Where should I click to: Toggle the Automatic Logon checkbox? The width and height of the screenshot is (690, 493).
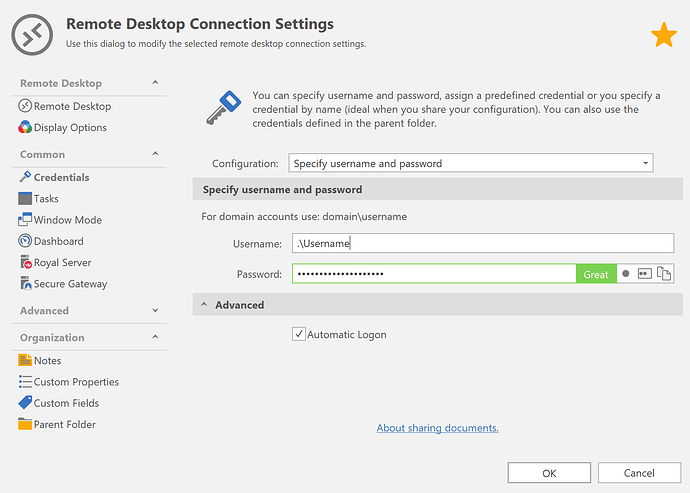tap(299, 335)
